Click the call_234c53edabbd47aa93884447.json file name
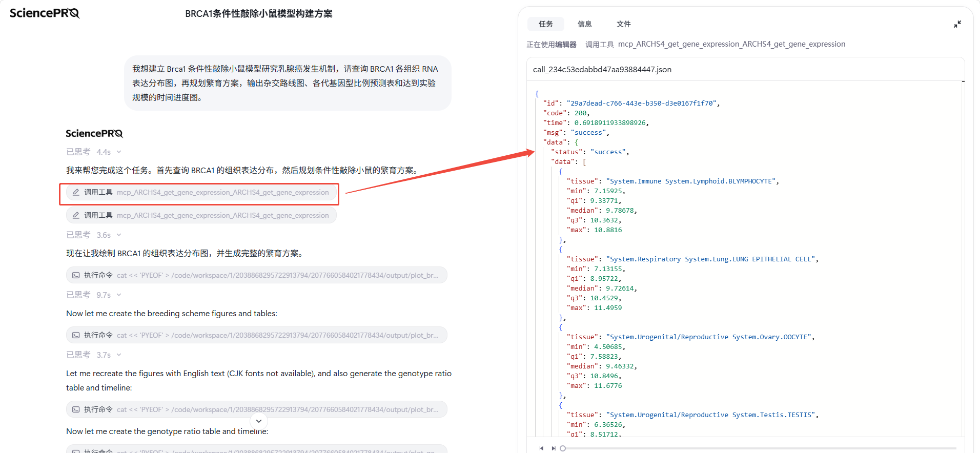980x453 pixels. click(602, 69)
